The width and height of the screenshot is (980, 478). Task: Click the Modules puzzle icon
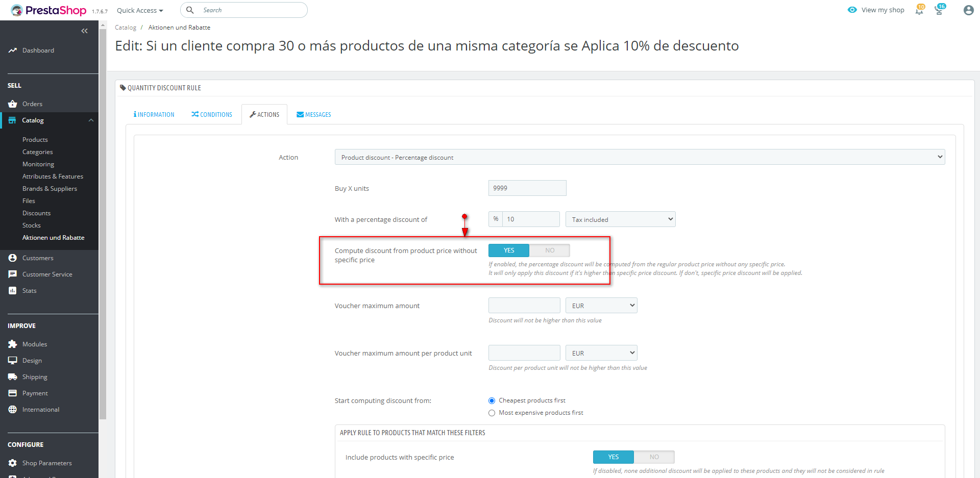pos(13,344)
